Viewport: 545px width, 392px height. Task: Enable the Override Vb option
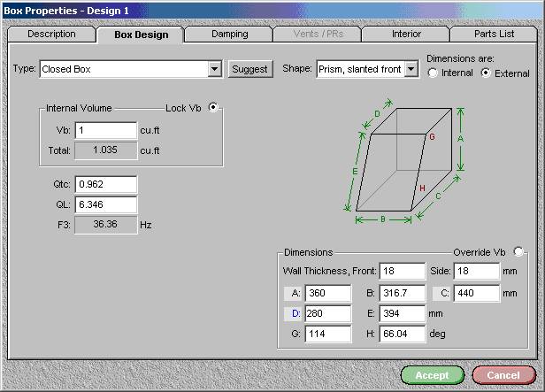tap(518, 251)
